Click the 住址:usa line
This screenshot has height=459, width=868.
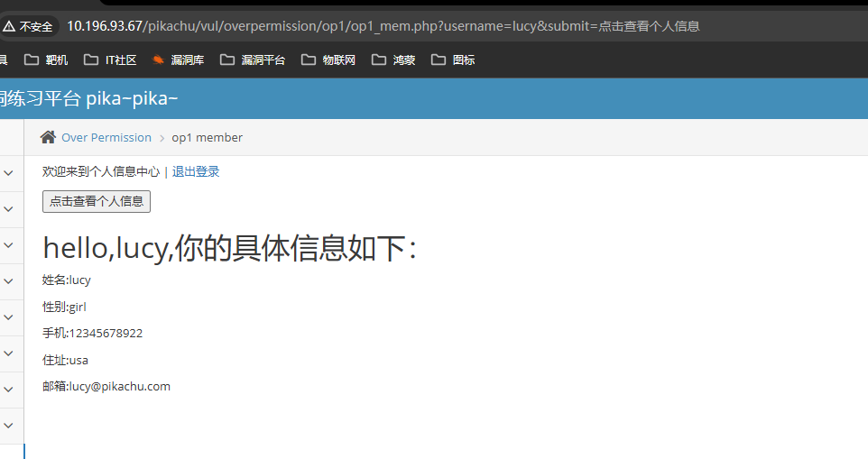tap(65, 360)
